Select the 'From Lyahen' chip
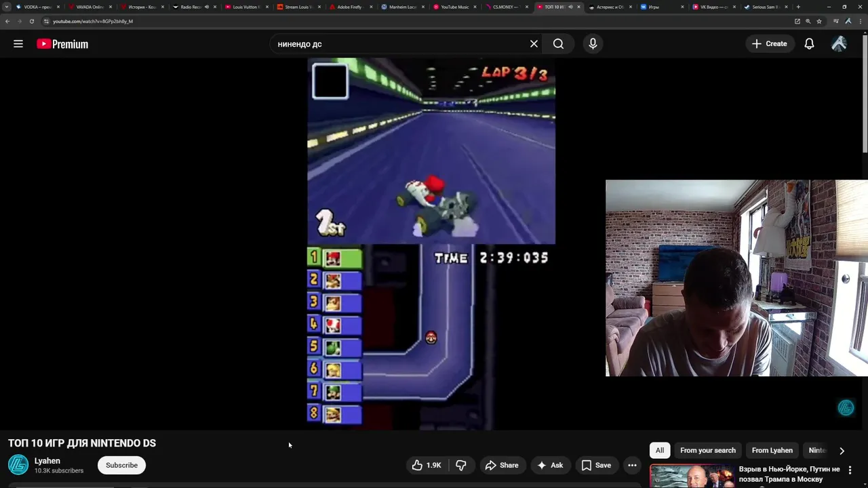The image size is (868, 488). coord(772,451)
